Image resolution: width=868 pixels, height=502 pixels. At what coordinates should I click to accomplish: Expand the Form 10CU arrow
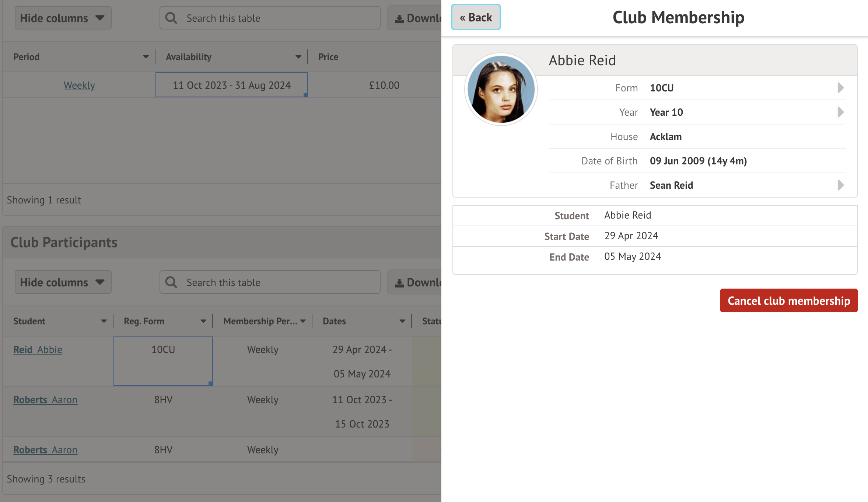point(840,88)
